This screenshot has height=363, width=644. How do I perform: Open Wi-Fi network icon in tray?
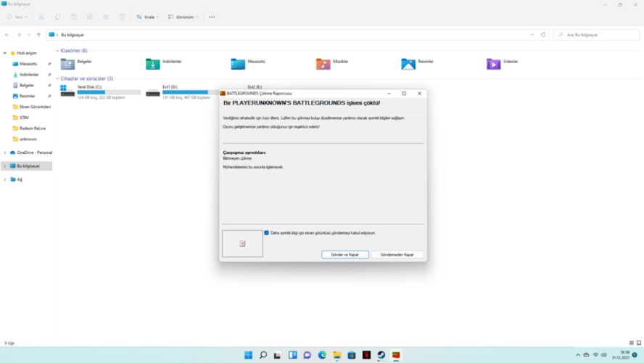point(595,355)
